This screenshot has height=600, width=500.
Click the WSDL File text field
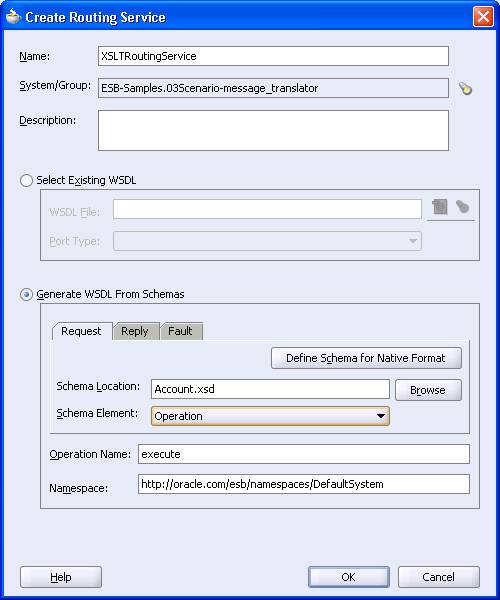click(x=267, y=209)
